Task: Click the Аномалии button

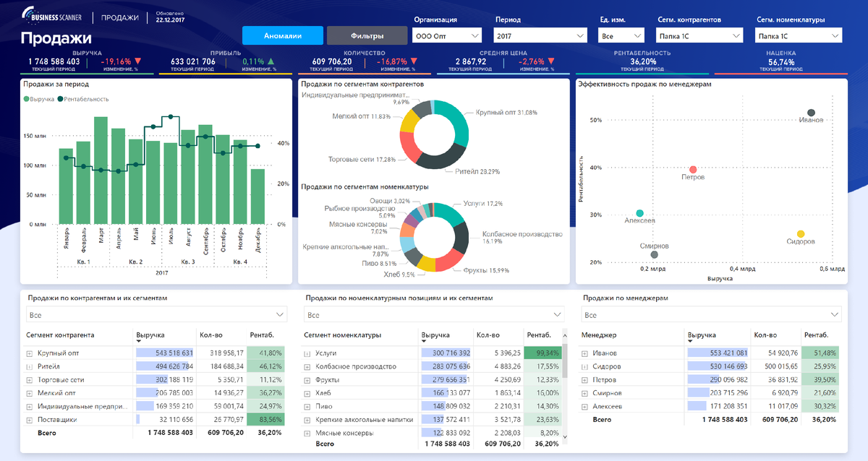Action: [x=282, y=35]
